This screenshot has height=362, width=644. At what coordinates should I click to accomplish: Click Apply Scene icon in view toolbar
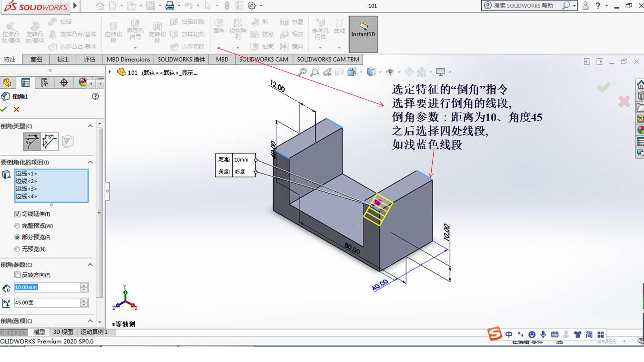[421, 72]
